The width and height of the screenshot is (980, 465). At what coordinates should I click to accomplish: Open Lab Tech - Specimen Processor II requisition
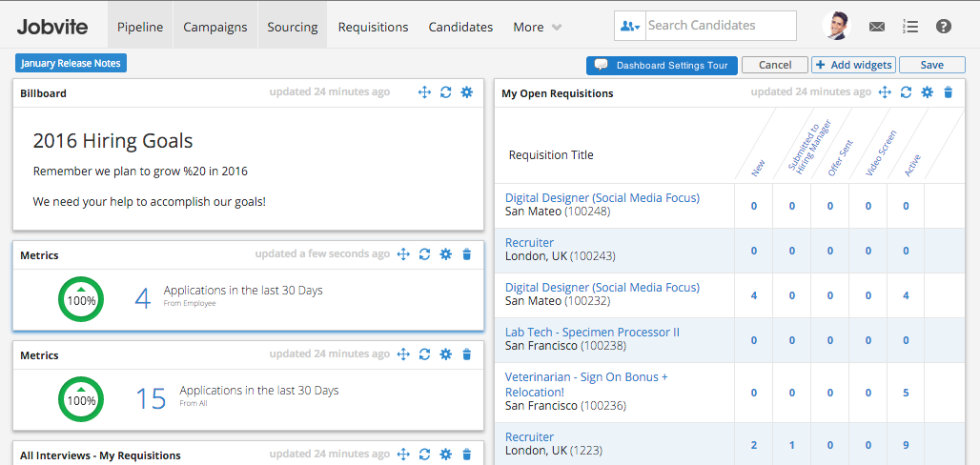tap(592, 333)
